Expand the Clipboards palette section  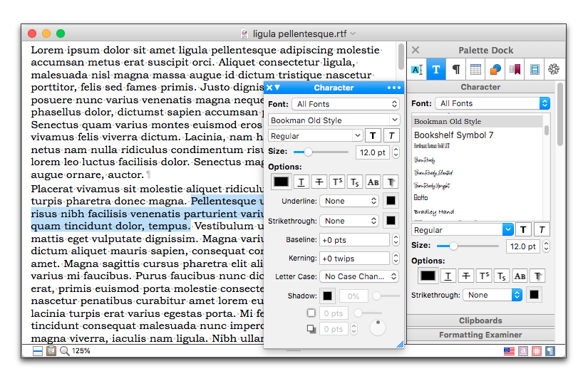point(480,320)
